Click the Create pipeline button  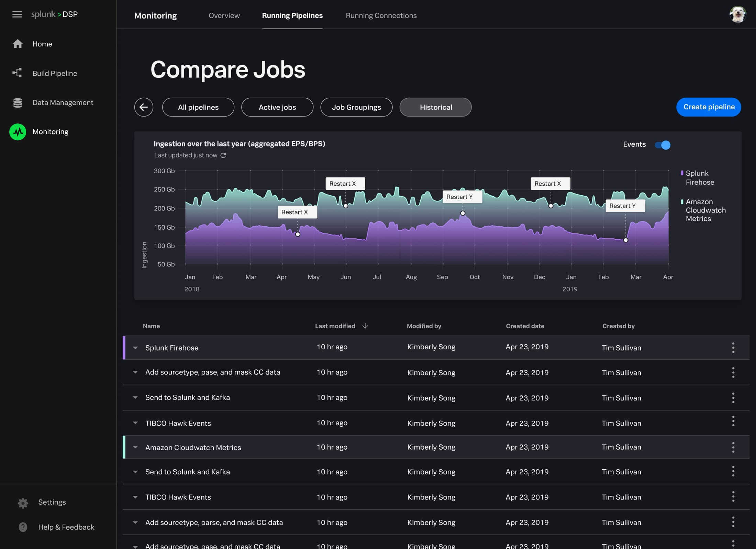click(708, 107)
